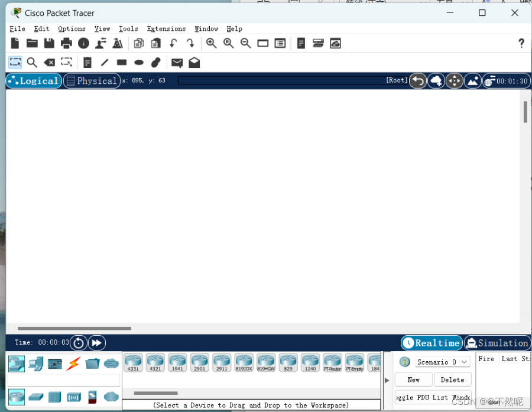Choose the Inspect magnifier tool
This screenshot has width=532, height=412.
pos(32,63)
